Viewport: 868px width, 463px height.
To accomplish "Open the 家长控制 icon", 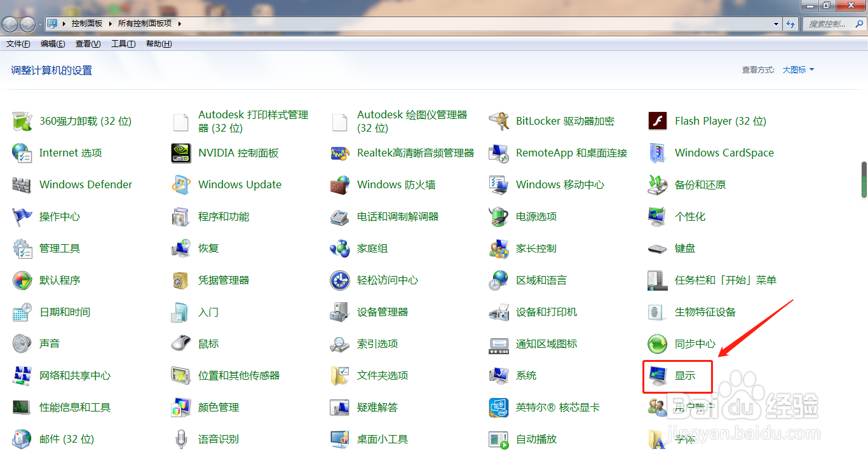I will (499, 248).
